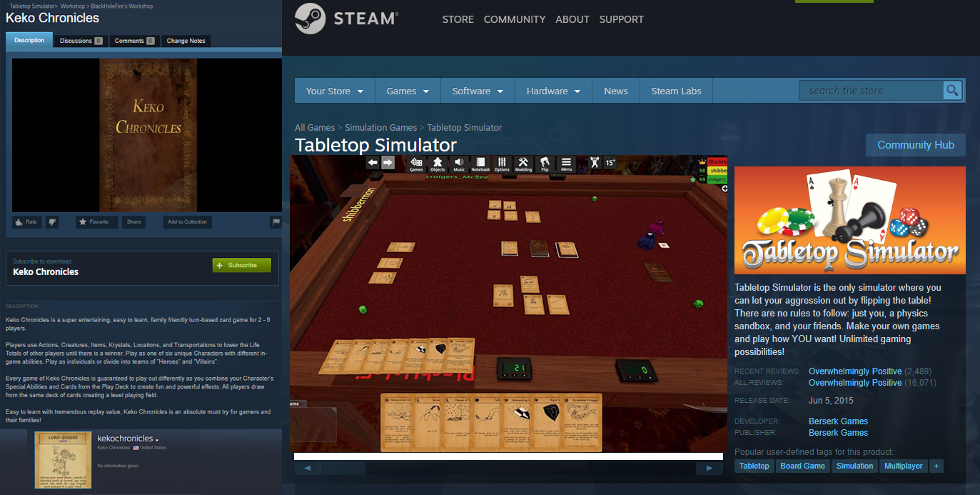
Task: Click the Tabletop tag
Action: 754,466
